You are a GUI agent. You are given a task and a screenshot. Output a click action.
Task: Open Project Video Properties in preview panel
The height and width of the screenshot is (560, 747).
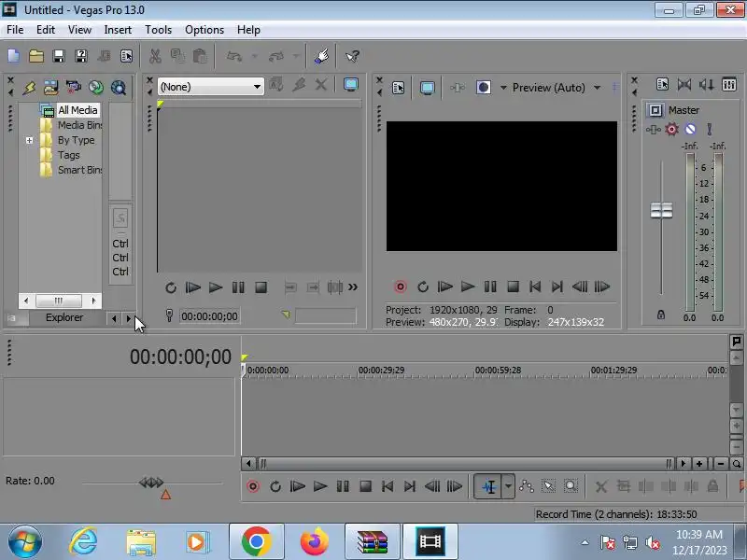398,88
